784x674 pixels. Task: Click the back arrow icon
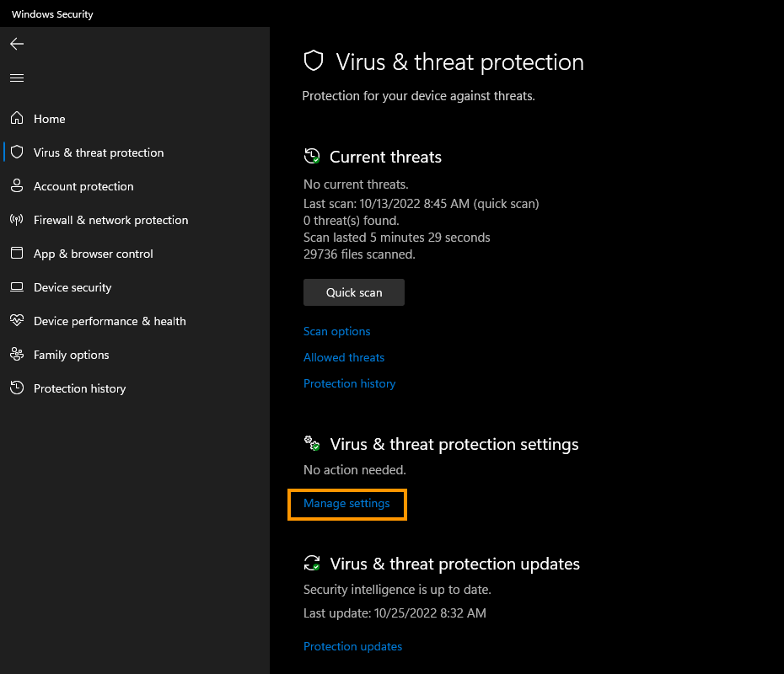coord(17,44)
